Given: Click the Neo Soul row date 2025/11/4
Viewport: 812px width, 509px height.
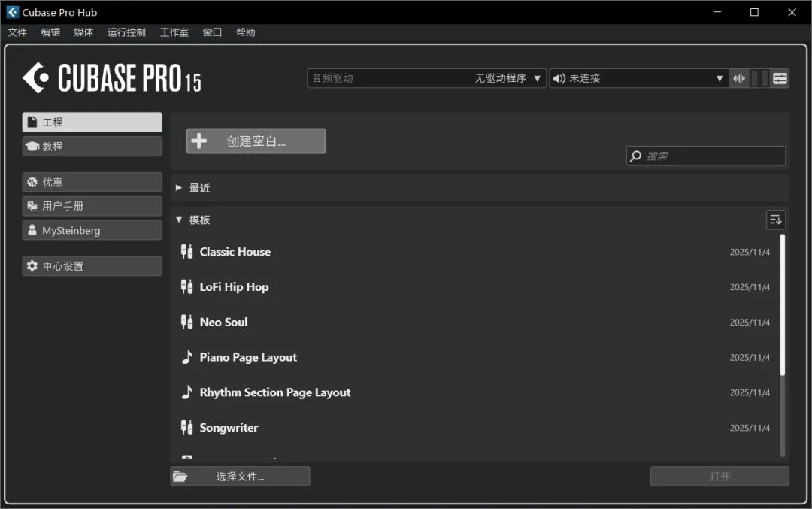Looking at the screenshot, I should 750,323.
